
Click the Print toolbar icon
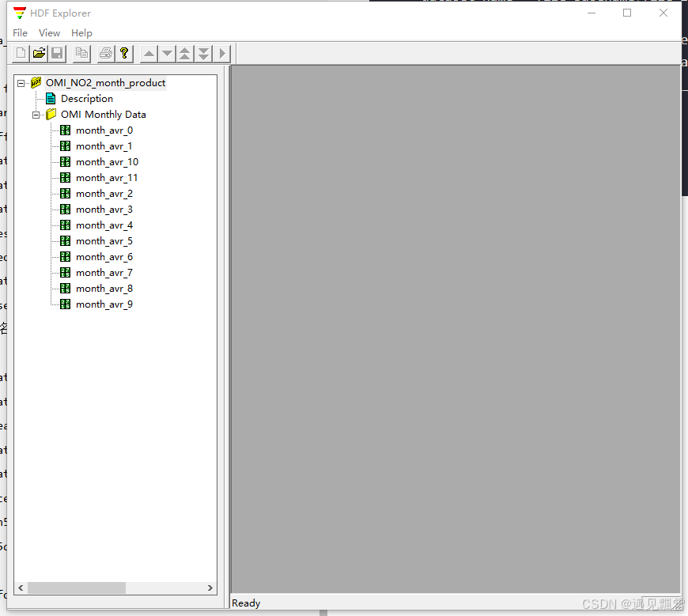point(106,54)
